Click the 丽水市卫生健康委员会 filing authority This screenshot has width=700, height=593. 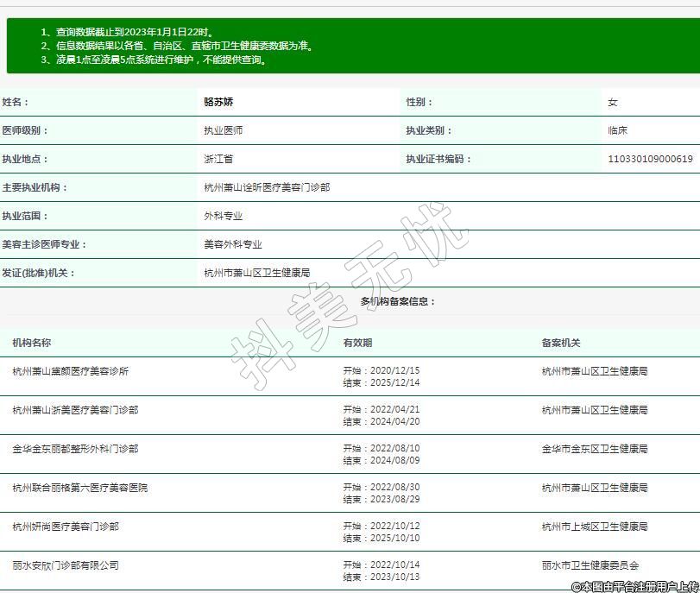(x=590, y=565)
